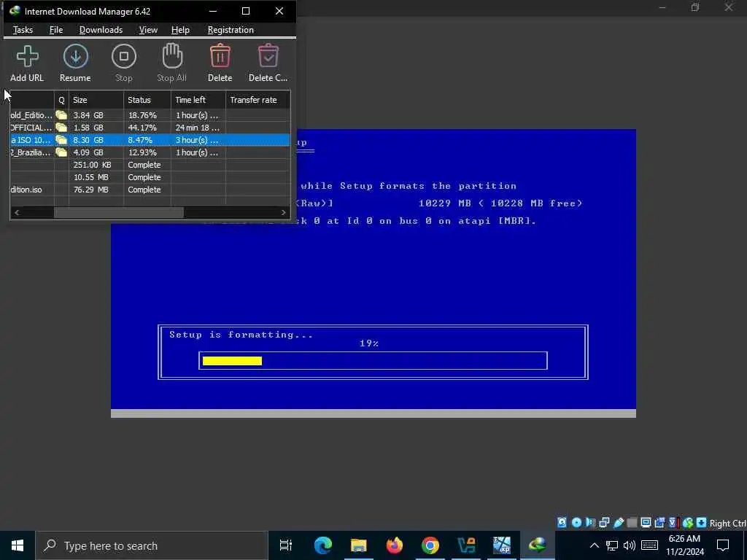Click folder icon in the 8.30 GB row
Viewport: 747px width, 560px height.
[x=61, y=139]
